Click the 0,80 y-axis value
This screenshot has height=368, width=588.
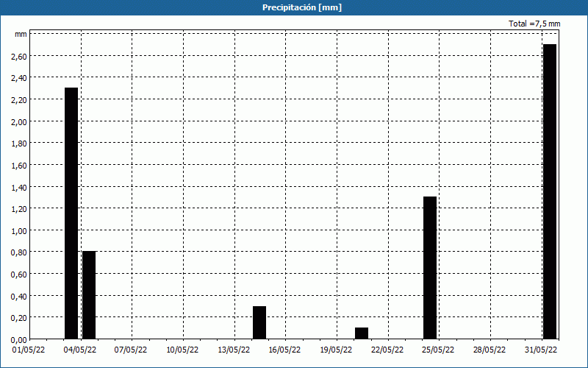pos(20,252)
